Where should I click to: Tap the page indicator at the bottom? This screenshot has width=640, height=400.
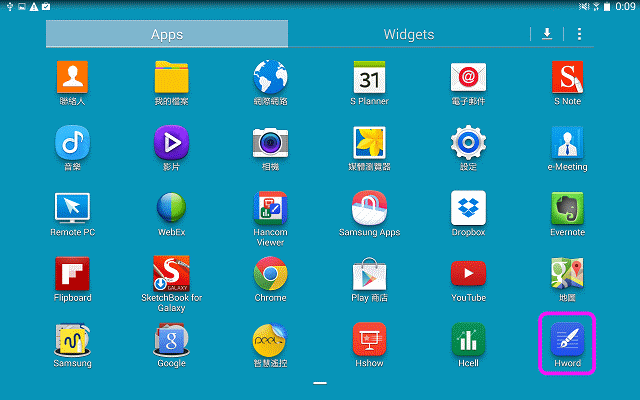click(320, 383)
